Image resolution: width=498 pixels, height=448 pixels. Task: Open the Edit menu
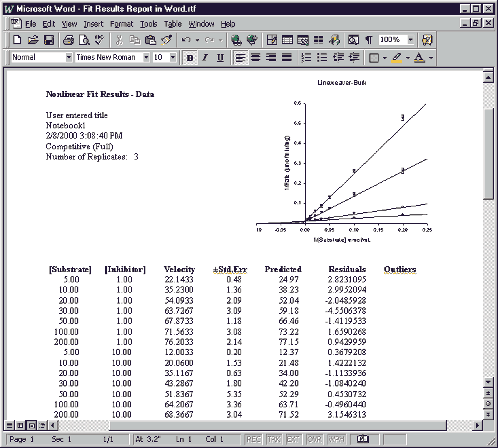[49, 24]
